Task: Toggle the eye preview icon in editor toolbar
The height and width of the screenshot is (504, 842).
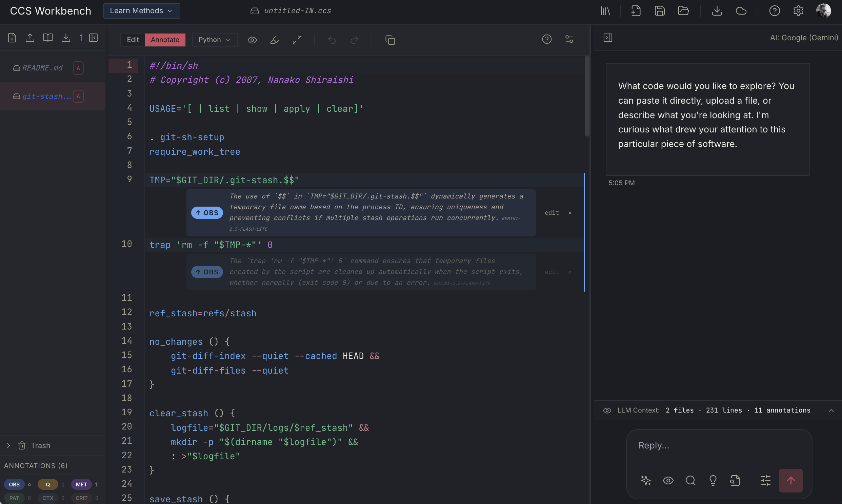Action: [252, 40]
